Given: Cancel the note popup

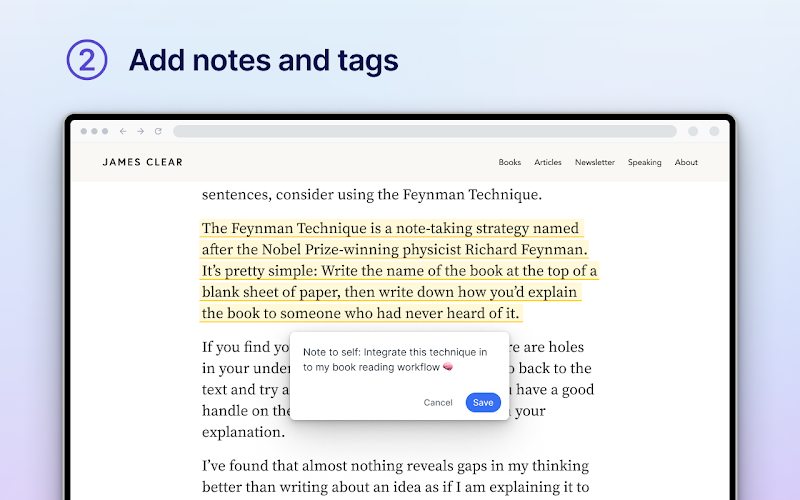Looking at the screenshot, I should 438,403.
